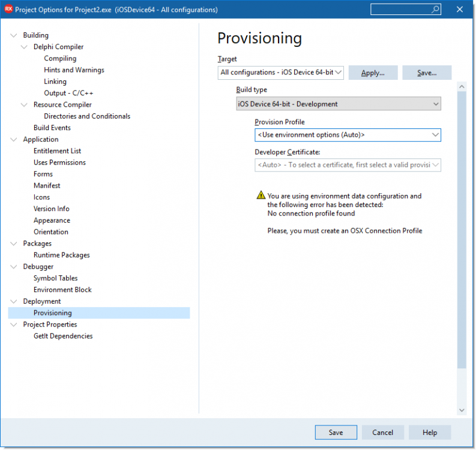Click the yellow warning triangle icon

261,195
